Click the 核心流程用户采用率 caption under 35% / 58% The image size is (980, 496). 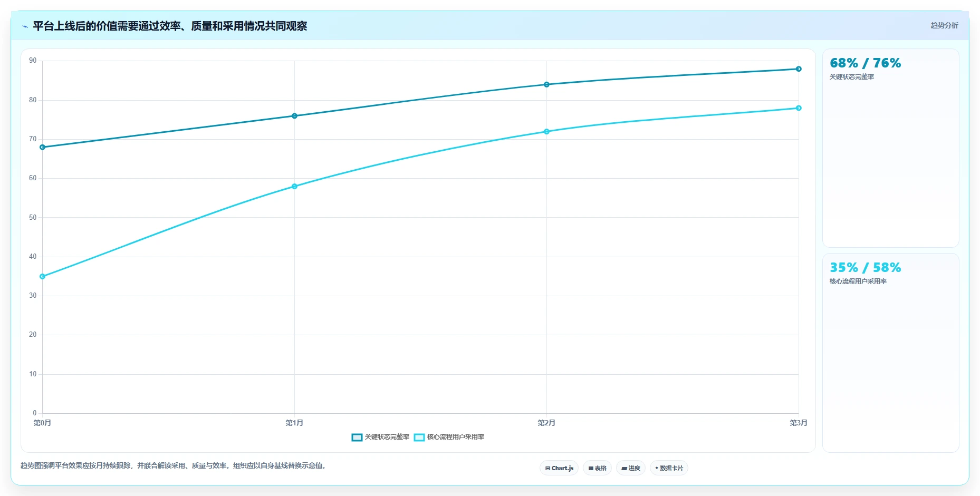[858, 281]
